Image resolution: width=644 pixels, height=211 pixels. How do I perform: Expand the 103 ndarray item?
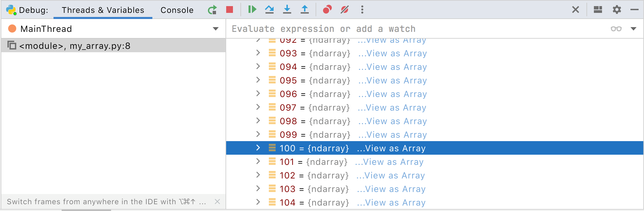pos(258,189)
